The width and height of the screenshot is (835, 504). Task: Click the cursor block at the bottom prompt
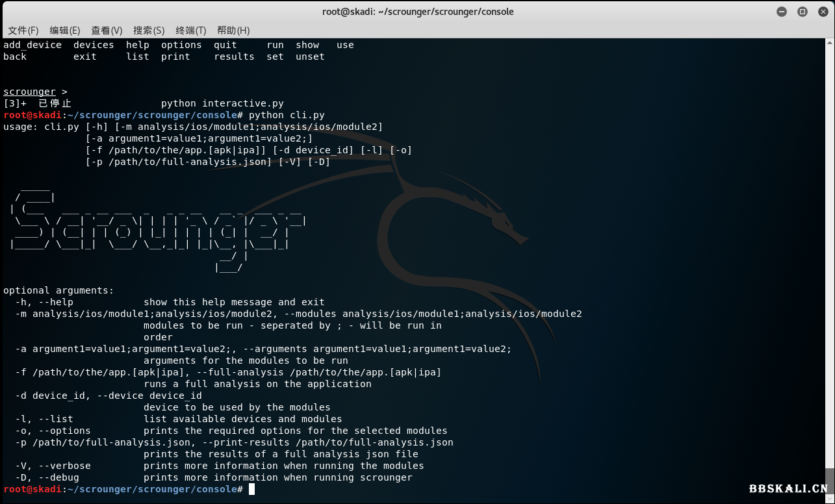pyautogui.click(x=251, y=489)
